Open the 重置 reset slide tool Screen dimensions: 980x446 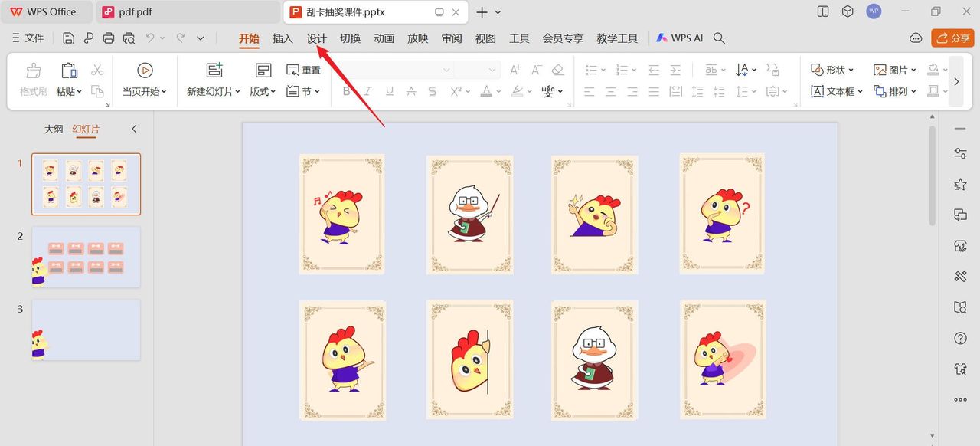click(x=303, y=68)
